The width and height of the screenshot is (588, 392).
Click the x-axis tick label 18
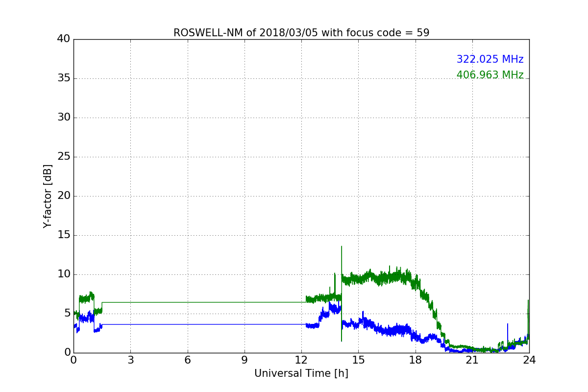(x=416, y=360)
